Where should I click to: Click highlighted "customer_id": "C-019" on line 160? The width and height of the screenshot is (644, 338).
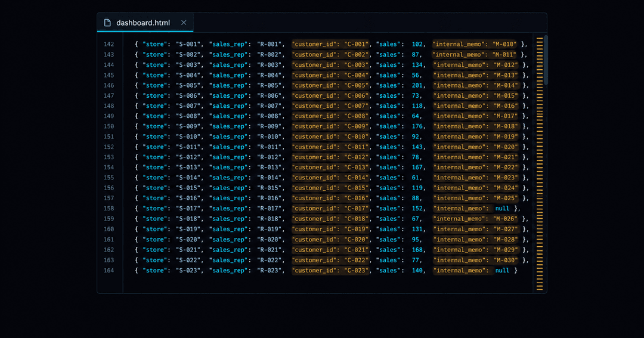point(330,229)
